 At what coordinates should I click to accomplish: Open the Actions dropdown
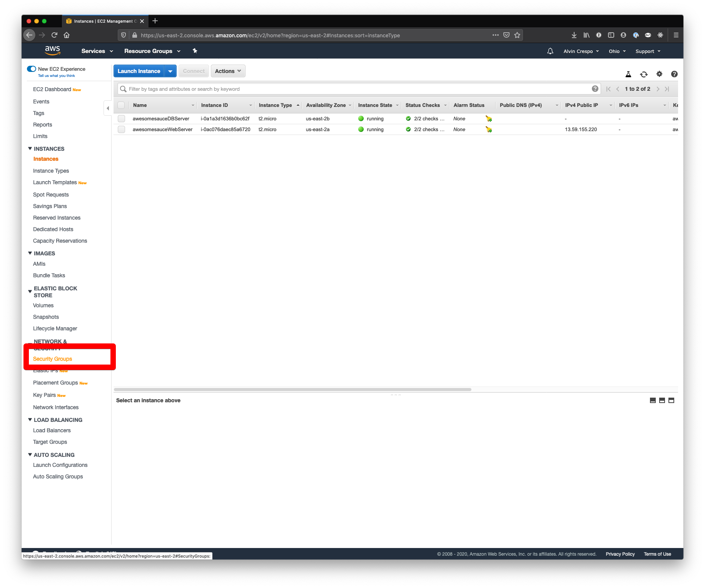click(x=228, y=71)
